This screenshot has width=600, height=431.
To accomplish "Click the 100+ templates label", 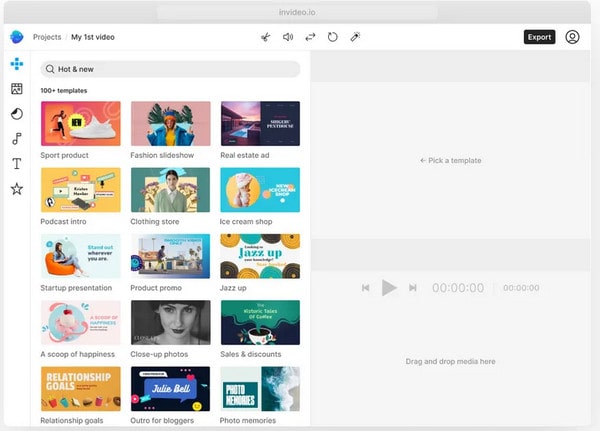I will pos(64,91).
